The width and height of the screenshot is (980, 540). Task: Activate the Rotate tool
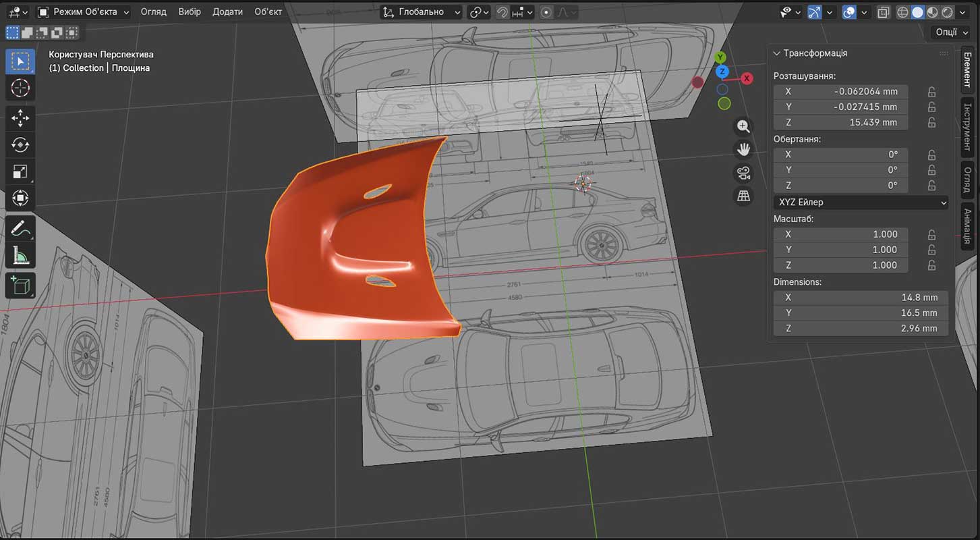tap(20, 144)
